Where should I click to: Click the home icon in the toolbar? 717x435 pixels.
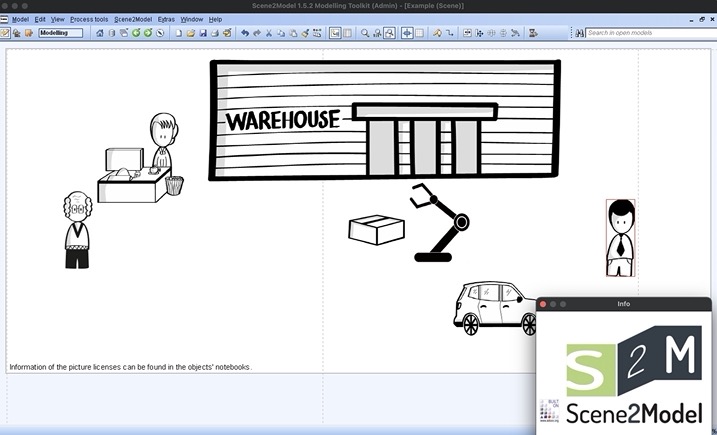click(x=100, y=33)
